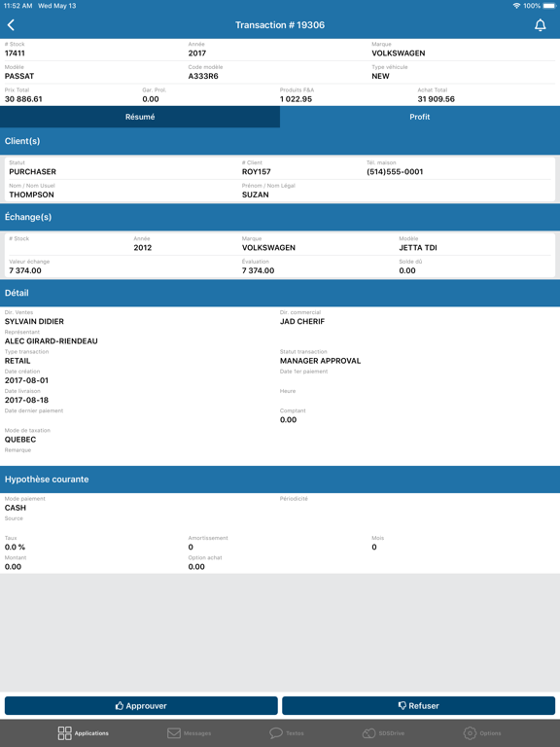Select transaction type RETAIL
Viewport: 560px width, 747px height.
17,361
